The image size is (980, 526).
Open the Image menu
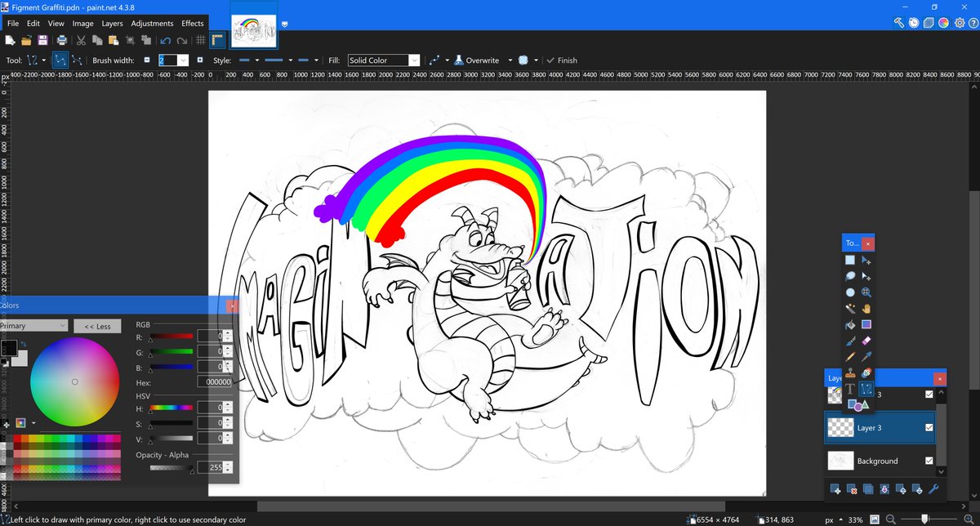[82, 23]
